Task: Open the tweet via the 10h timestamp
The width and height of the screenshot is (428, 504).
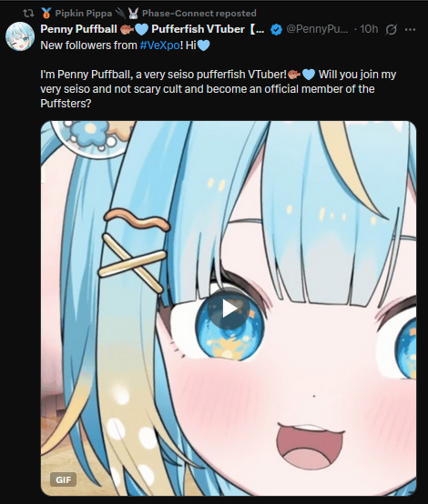Action: click(x=369, y=29)
